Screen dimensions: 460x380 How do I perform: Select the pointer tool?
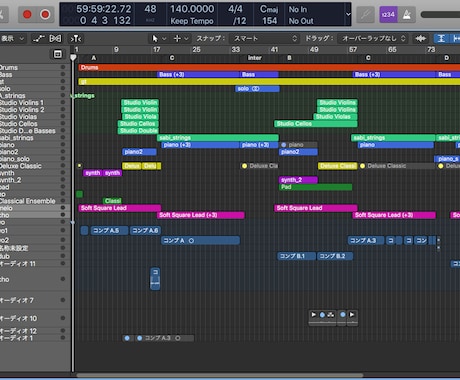[x=155, y=39]
